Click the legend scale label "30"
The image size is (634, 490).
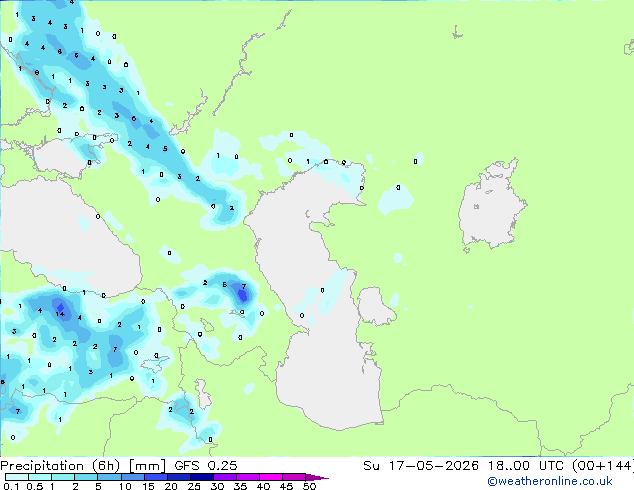217,486
